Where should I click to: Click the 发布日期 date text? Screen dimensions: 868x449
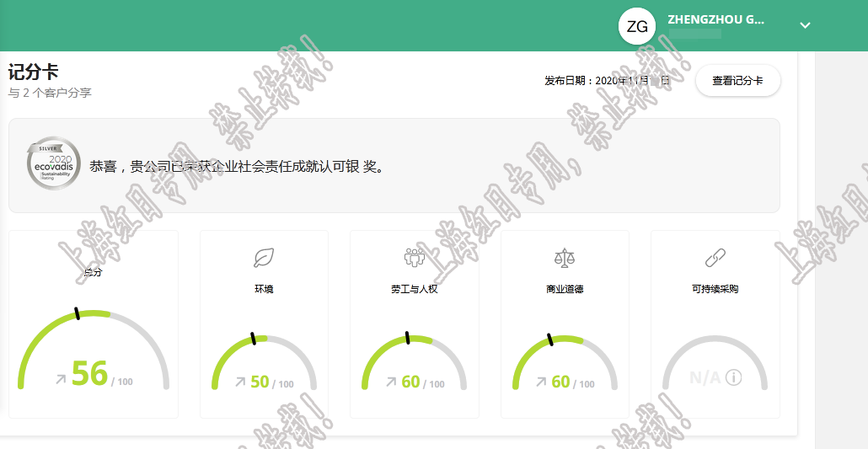pos(608,81)
